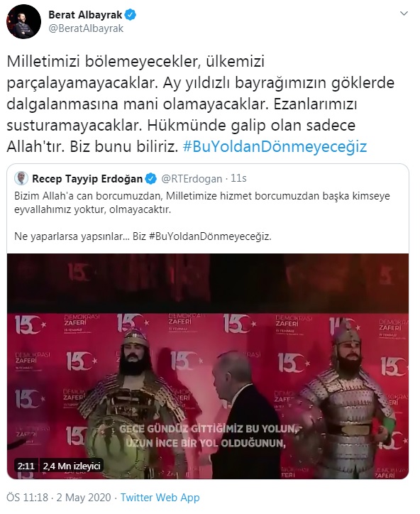
Task: Select the main tweet text paragraph
Action: coord(201,104)
